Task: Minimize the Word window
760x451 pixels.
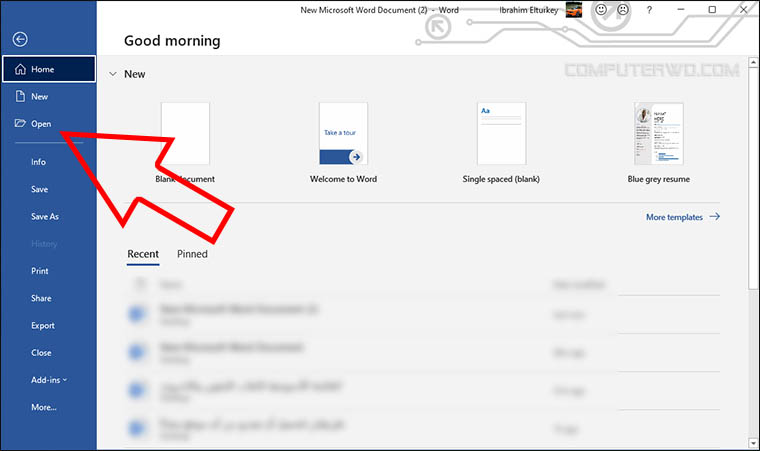Action: tap(681, 10)
